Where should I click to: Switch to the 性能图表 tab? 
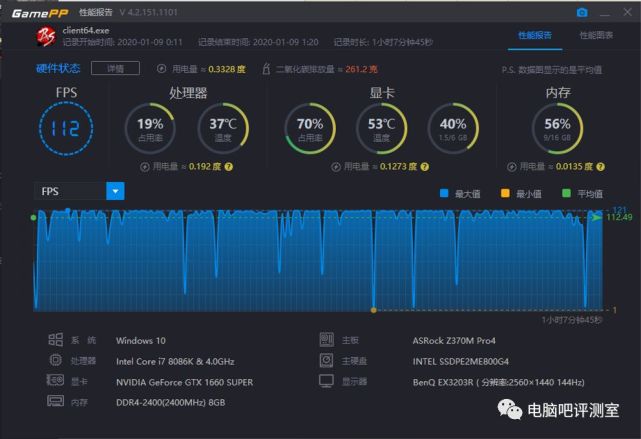tap(596, 36)
